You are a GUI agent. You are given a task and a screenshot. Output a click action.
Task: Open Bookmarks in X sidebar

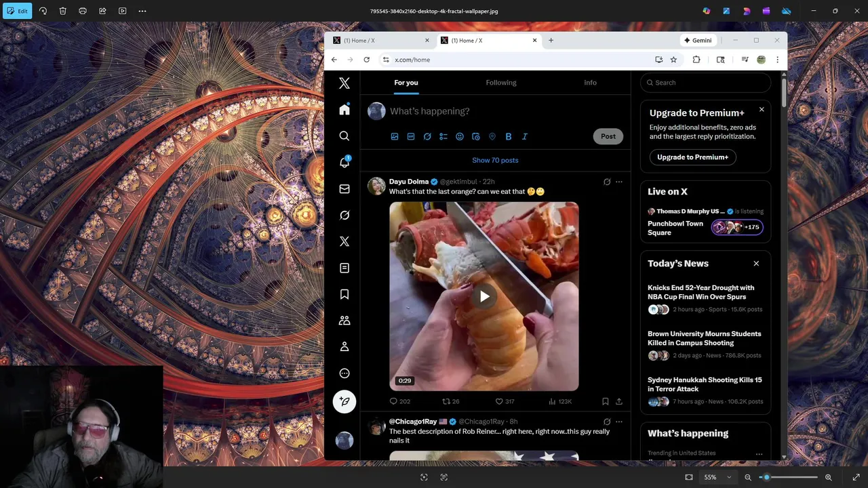coord(344,294)
